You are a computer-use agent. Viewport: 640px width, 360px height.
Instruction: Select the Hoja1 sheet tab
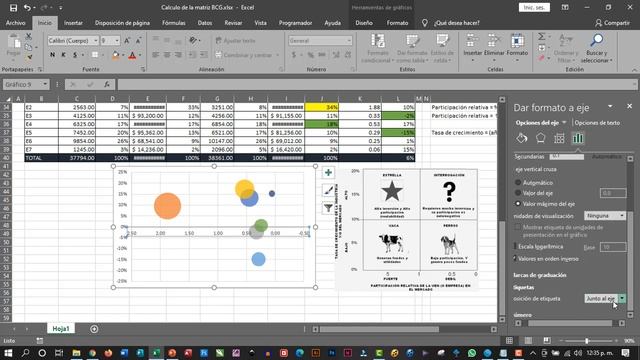click(x=61, y=329)
